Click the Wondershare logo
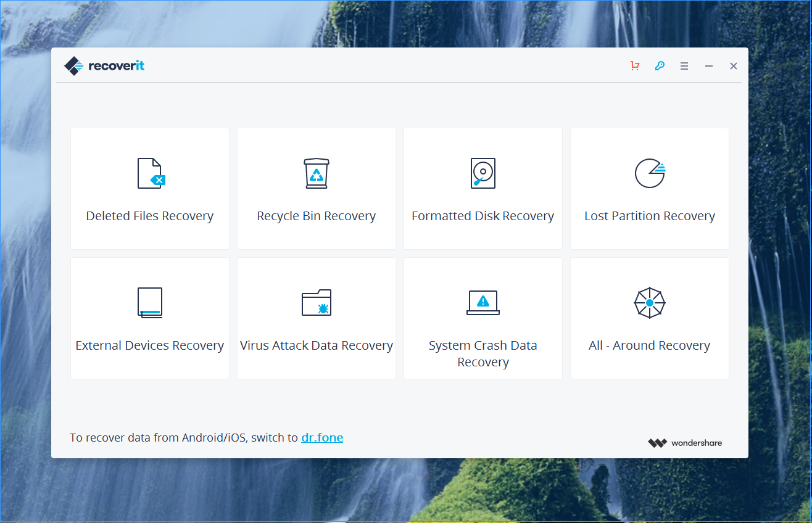 [x=685, y=443]
